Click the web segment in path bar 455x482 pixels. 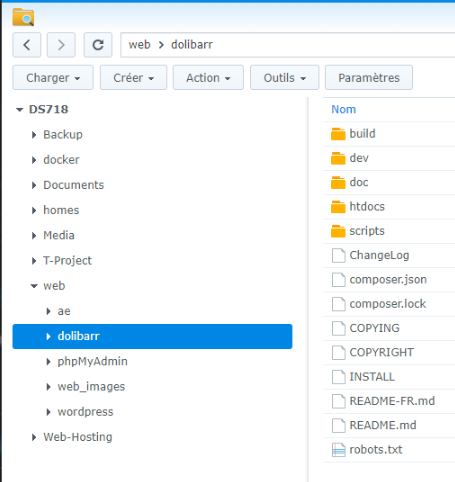coord(140,45)
